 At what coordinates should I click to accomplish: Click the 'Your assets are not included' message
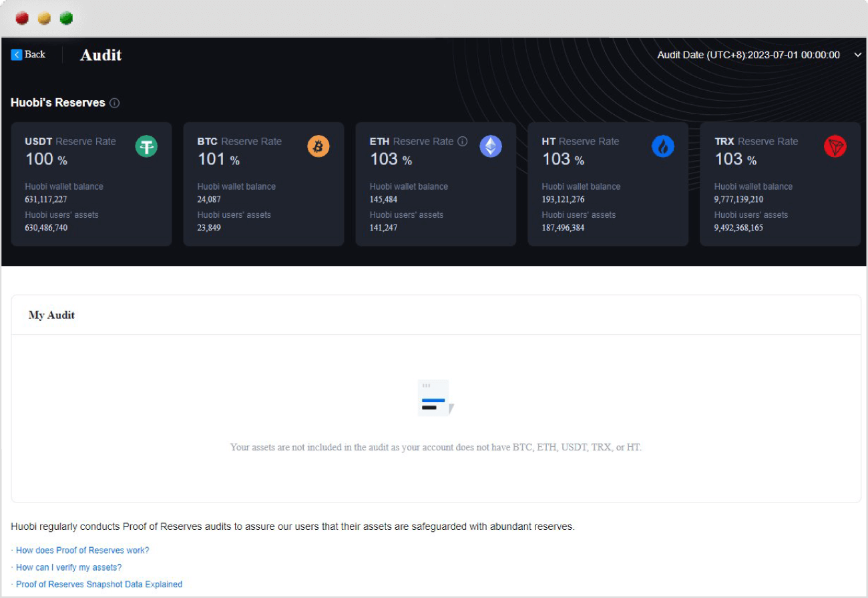coord(435,447)
